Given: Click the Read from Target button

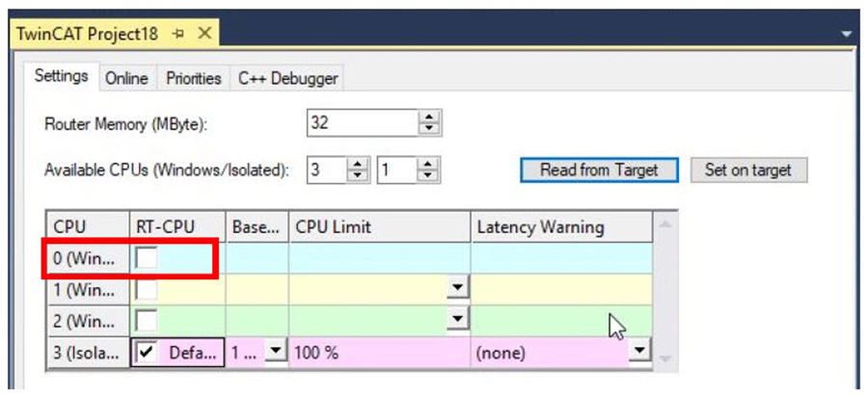Looking at the screenshot, I should tap(599, 170).
